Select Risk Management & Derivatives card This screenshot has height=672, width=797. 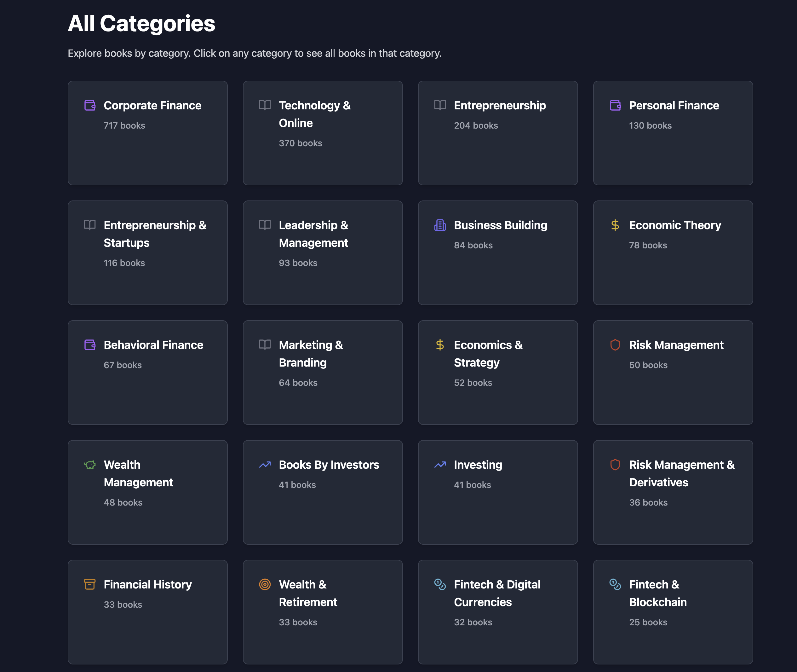coord(673,492)
